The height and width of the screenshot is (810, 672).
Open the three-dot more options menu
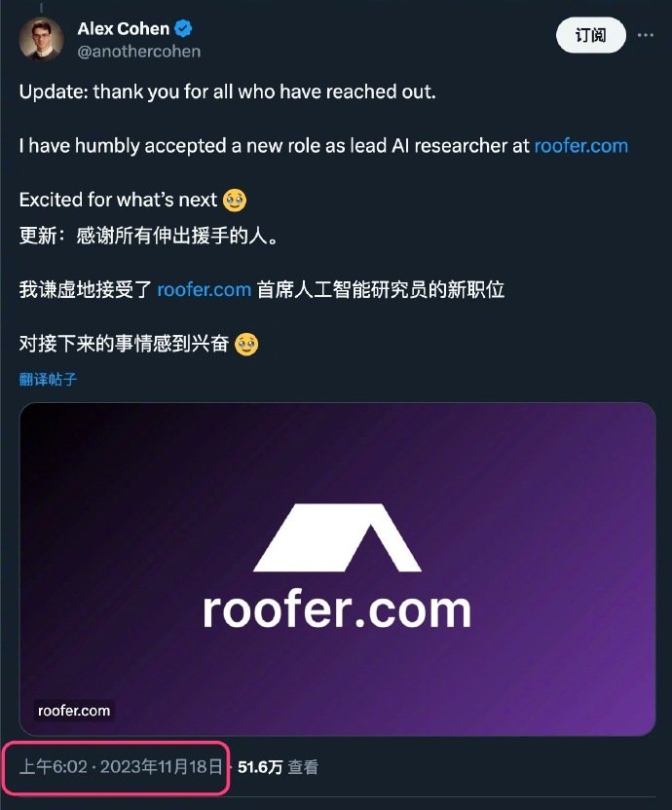[x=645, y=35]
